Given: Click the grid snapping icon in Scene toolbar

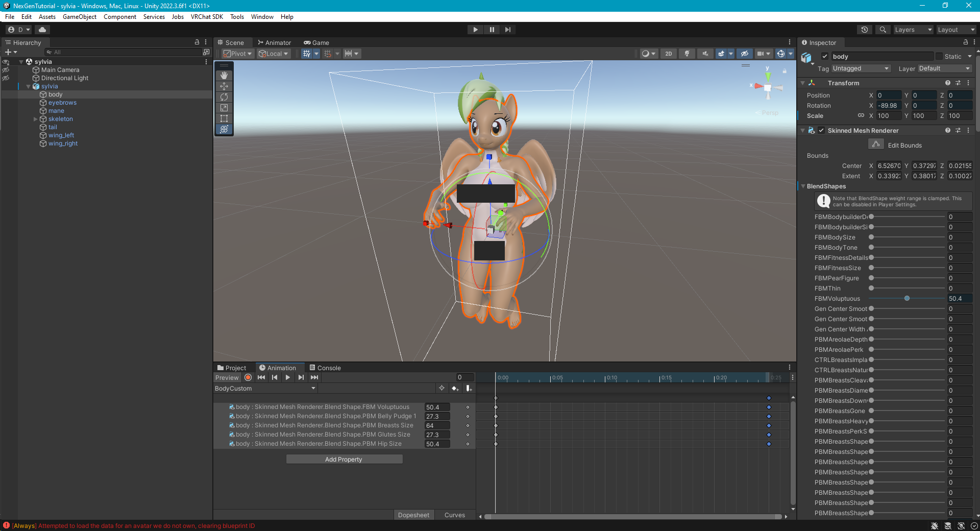Looking at the screenshot, I should tap(307, 54).
